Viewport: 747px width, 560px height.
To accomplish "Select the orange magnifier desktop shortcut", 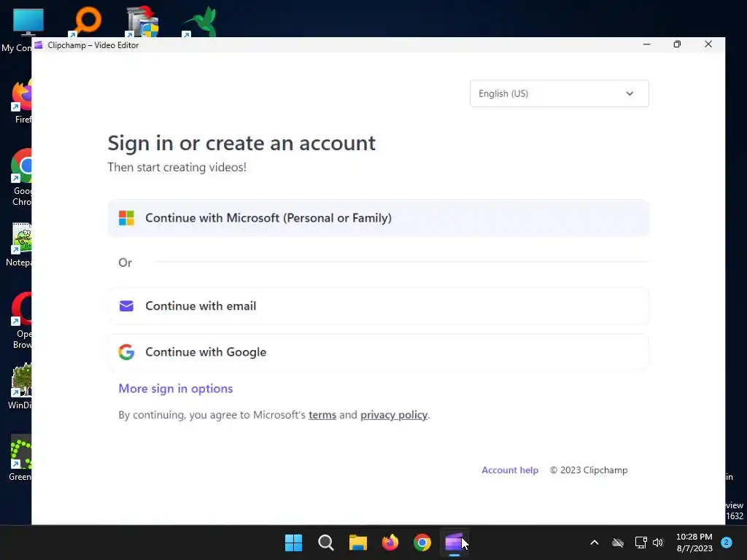I will pyautogui.click(x=86, y=22).
